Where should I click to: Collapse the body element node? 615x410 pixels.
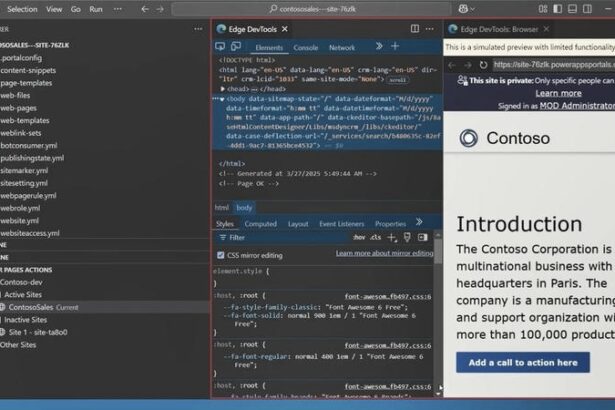(222, 99)
